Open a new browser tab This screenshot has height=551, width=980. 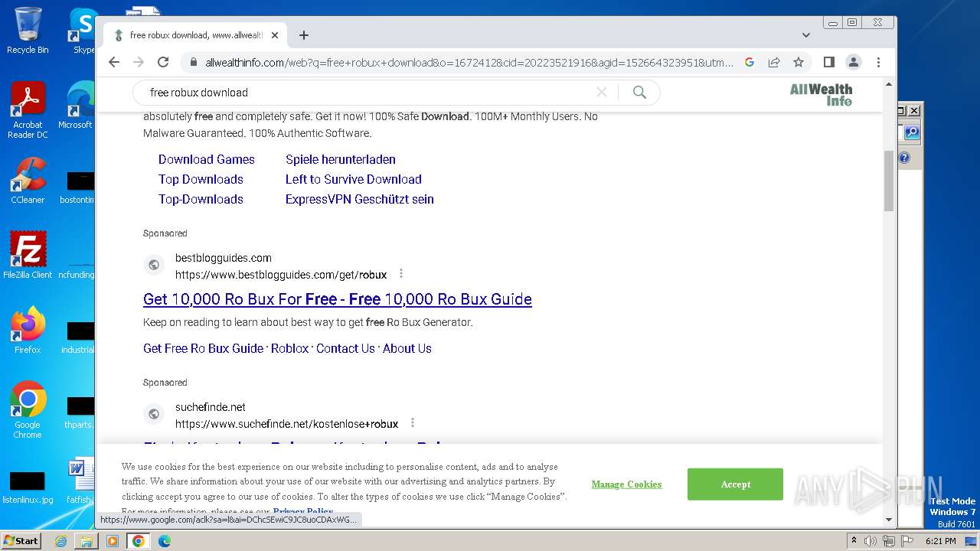[x=304, y=35]
